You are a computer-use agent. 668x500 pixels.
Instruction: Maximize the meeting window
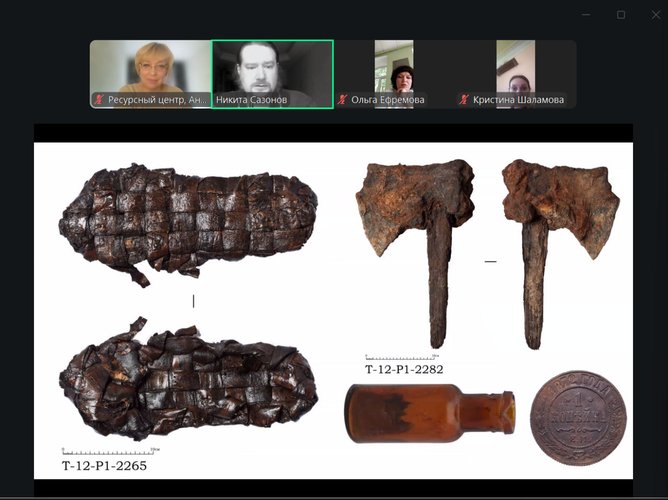pos(621,15)
